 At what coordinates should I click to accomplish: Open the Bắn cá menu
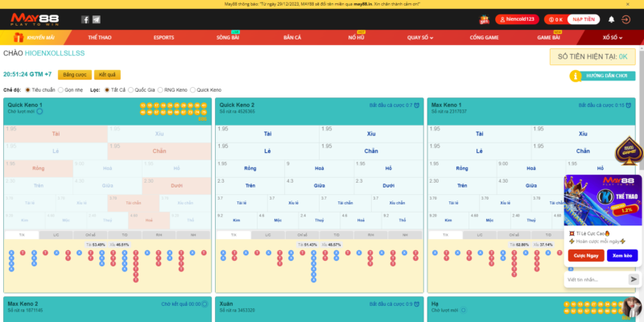click(292, 37)
